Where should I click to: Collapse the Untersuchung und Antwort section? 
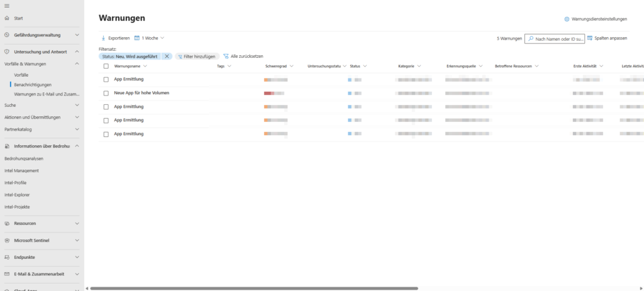(x=77, y=52)
